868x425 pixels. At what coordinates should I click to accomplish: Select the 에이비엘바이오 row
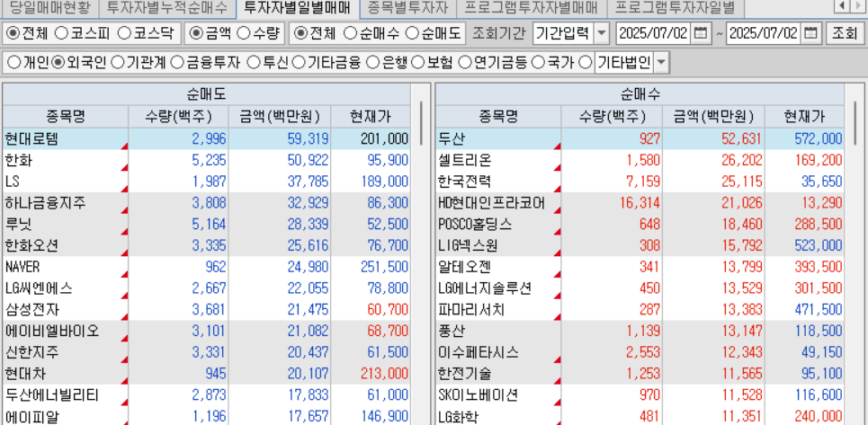207,331
